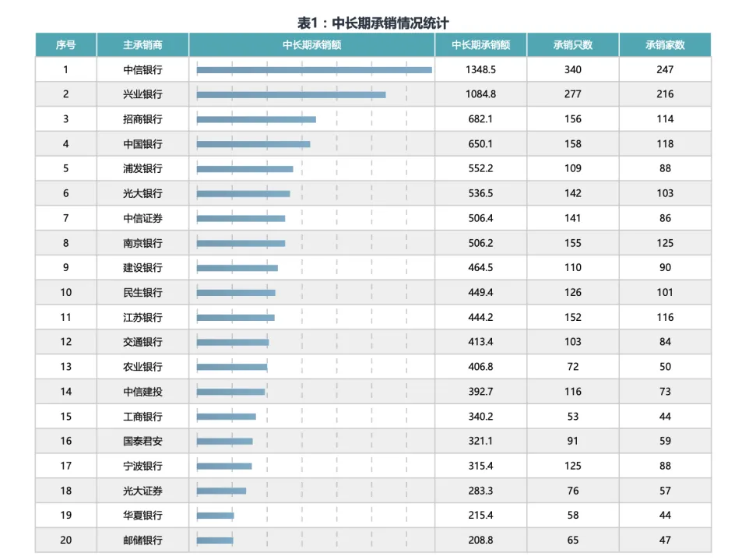The image size is (742, 560).
Task: Click the table title 表1：中长期承销情况统计
Action: (373, 23)
